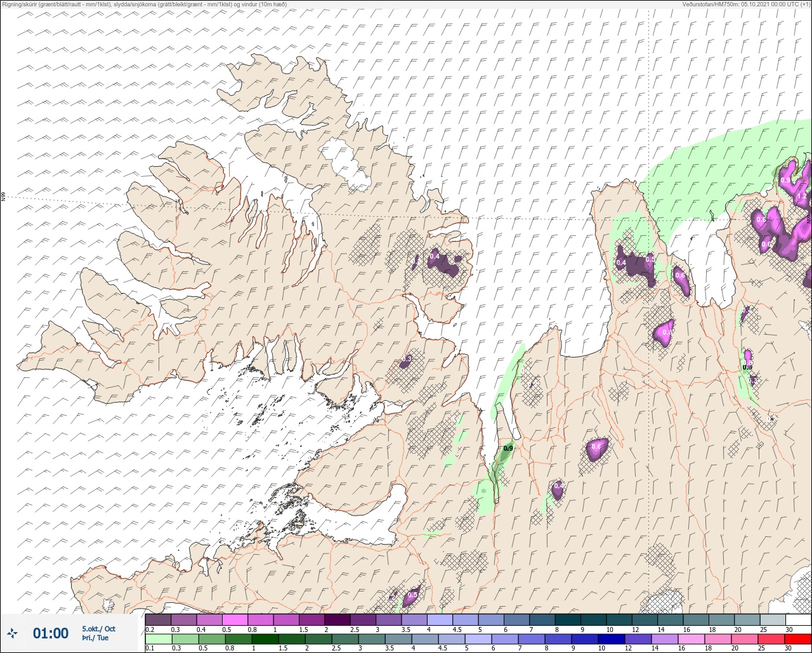Click the 'Þri./ Tue' weekday label
Viewport: 812px width, 653px height.
click(95, 638)
